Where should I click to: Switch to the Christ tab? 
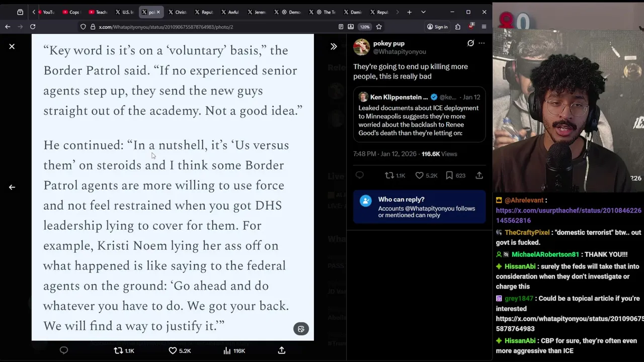click(177, 12)
